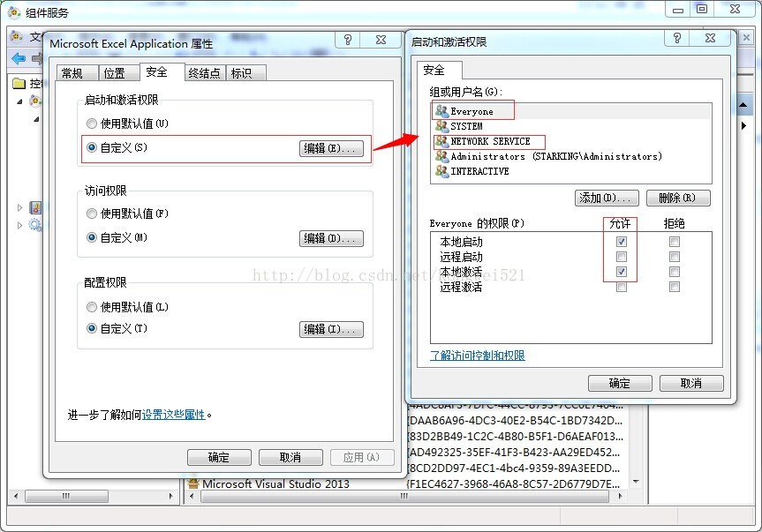The height and width of the screenshot is (532, 762).
Task: Toggle deny checkbox for 远程启动
Action: point(674,256)
